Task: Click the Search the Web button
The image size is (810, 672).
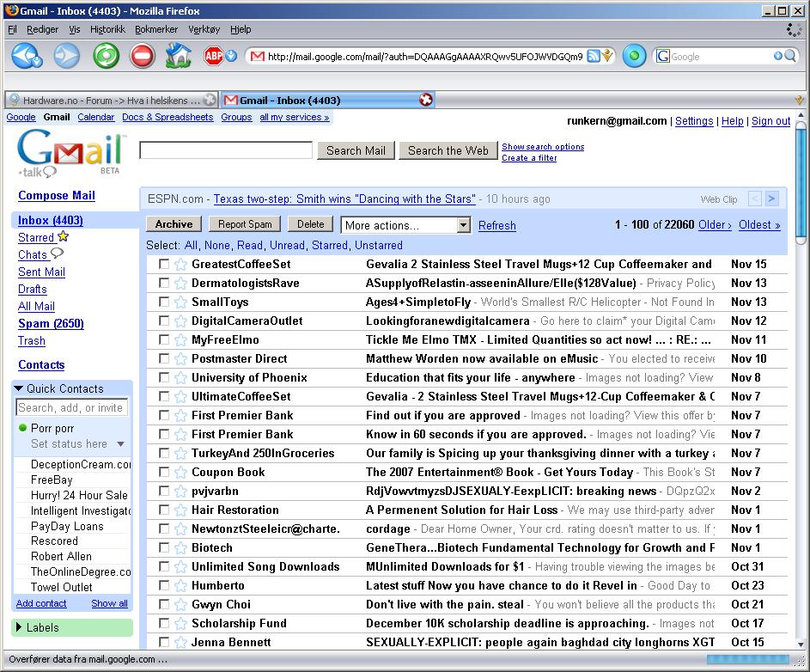Action: pos(448,150)
